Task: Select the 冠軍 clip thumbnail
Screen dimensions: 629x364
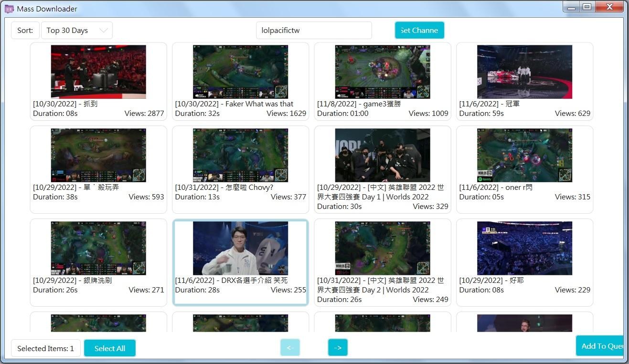Action: [x=524, y=72]
